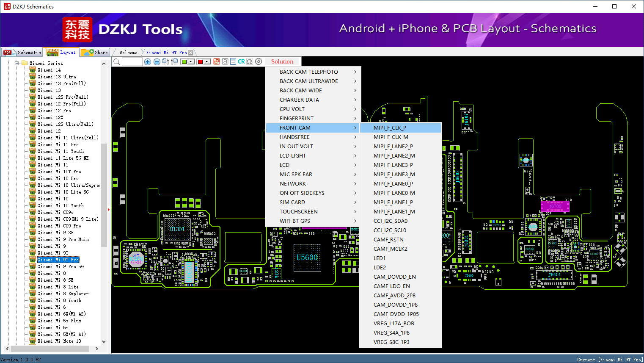Toggle the letter 'a' text labels icon

[225, 61]
